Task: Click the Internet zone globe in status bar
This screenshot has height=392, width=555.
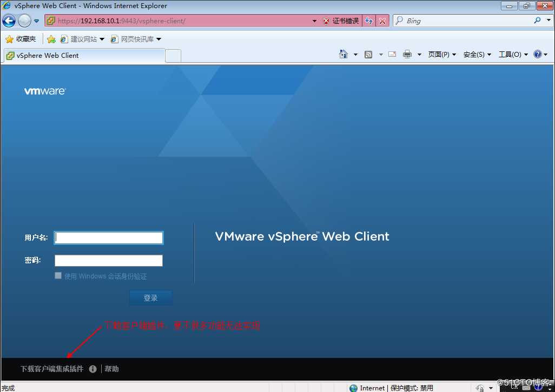Action: 353,388
